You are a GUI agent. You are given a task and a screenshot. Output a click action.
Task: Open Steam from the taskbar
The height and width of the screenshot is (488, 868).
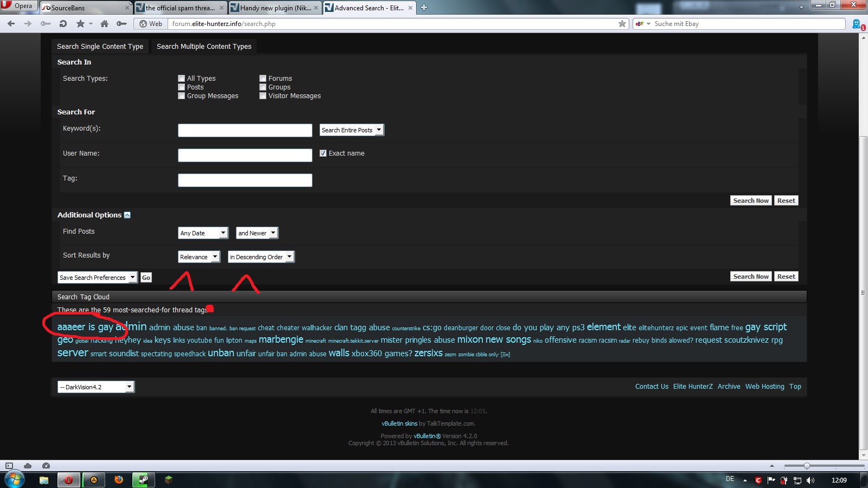tap(144, 480)
